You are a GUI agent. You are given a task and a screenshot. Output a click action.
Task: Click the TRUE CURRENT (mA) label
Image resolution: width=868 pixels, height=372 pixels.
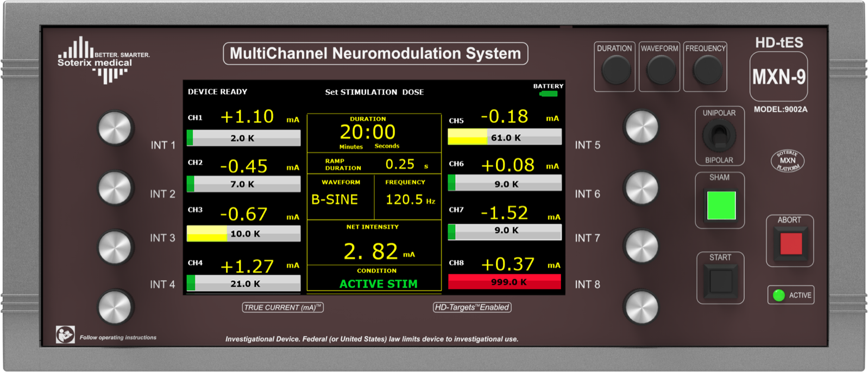(283, 307)
